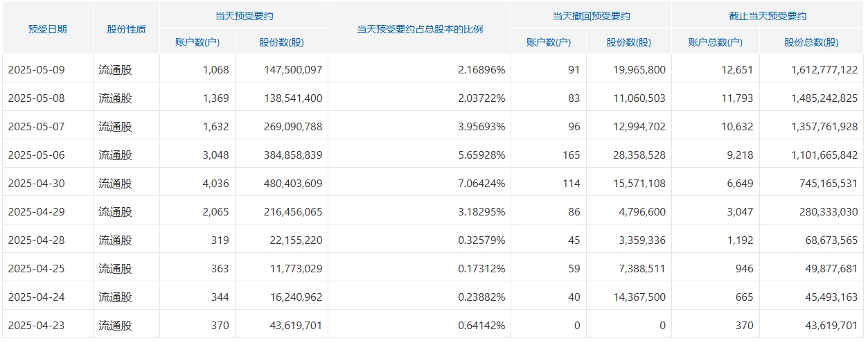Click the 股份性质 column header
Screen dimensions: 868x343
[x=127, y=30]
